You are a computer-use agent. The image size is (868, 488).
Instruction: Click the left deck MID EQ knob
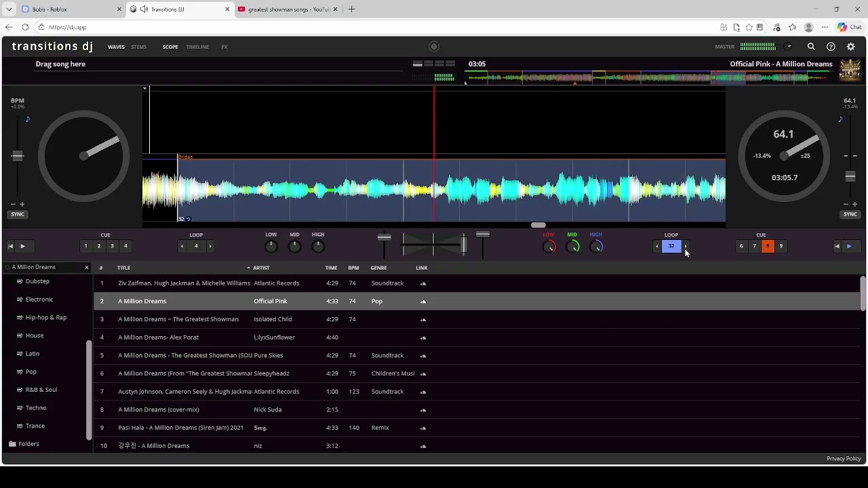[x=294, y=247]
